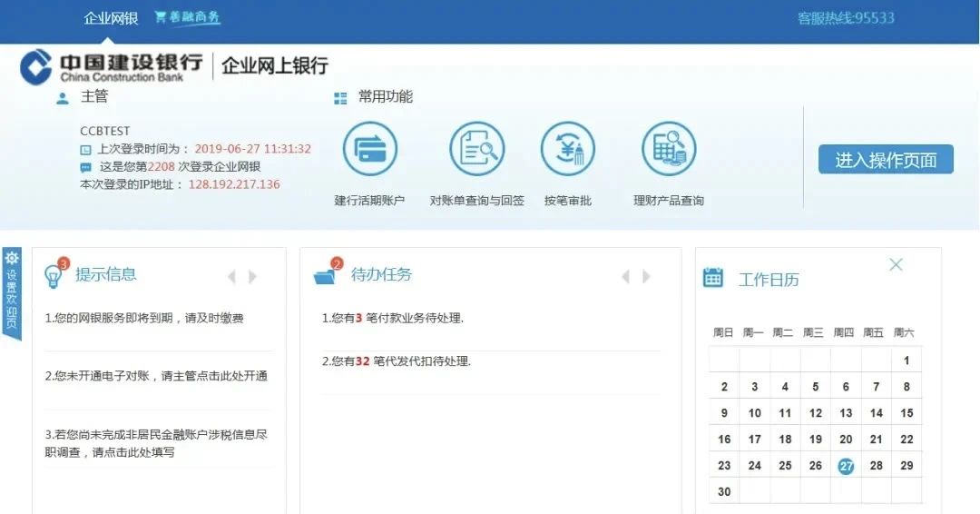Viewport: 980px width, 514px height.
Task: Click the IP address 128.192.217.136
Action: (234, 184)
